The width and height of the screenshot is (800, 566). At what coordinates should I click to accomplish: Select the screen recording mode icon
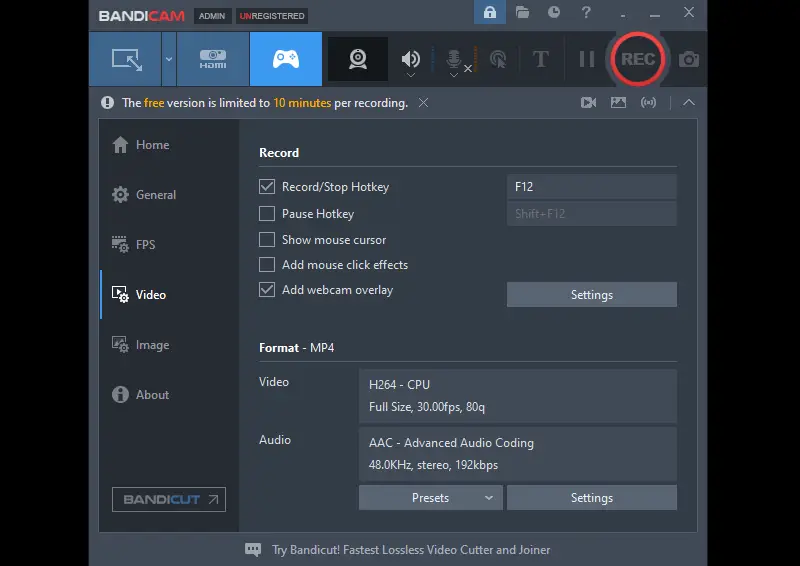[127, 59]
